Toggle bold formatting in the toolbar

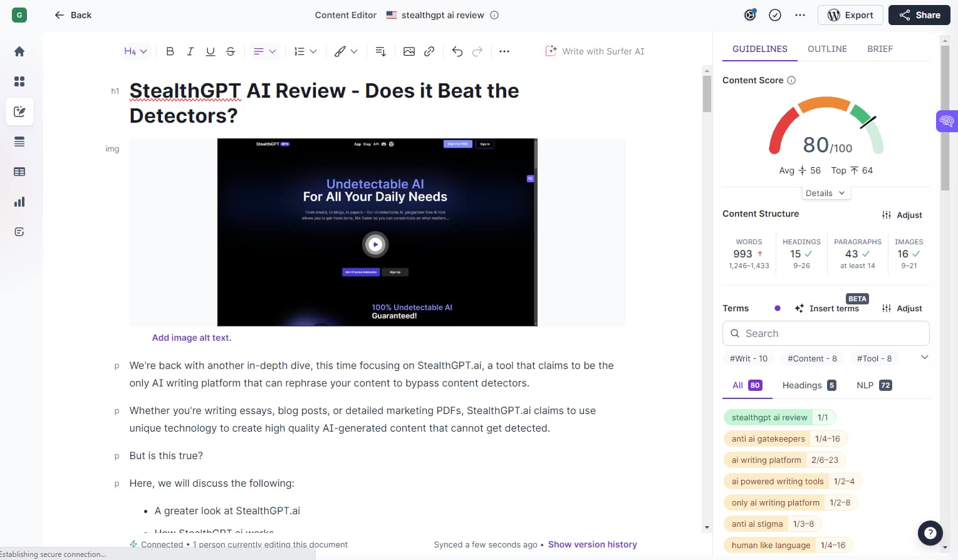pos(170,51)
